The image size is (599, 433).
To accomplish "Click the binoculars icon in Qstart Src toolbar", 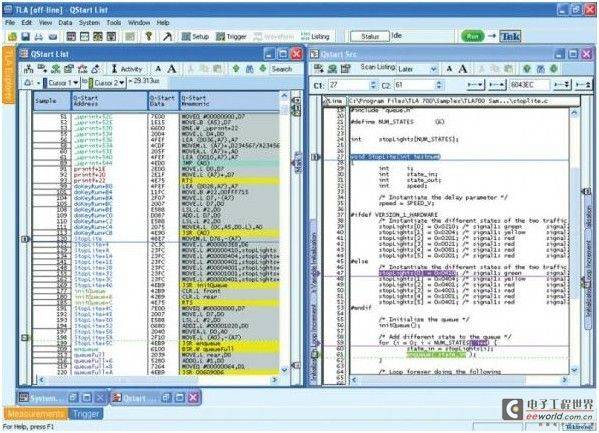I will click(540, 69).
